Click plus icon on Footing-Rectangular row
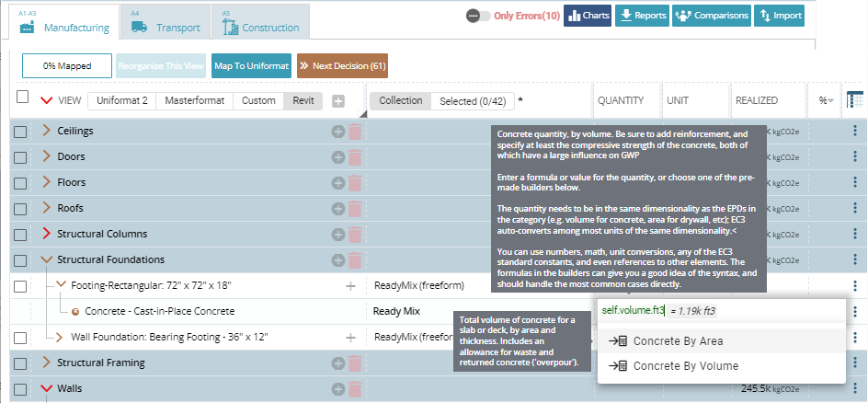Screen dimensions: 868x403 click(x=350, y=286)
